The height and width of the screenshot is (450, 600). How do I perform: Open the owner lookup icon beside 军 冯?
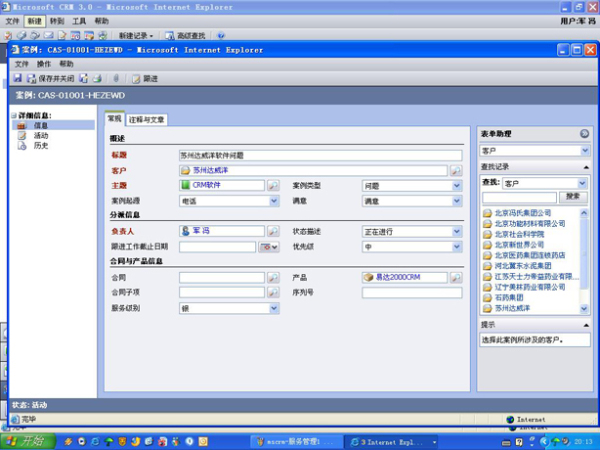pos(273,231)
